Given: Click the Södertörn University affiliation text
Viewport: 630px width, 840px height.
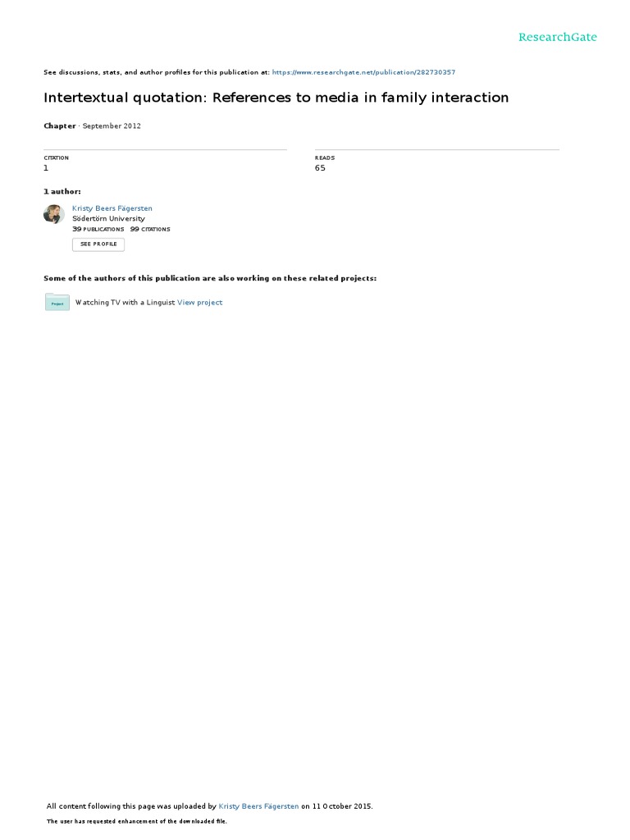Looking at the screenshot, I should (109, 218).
